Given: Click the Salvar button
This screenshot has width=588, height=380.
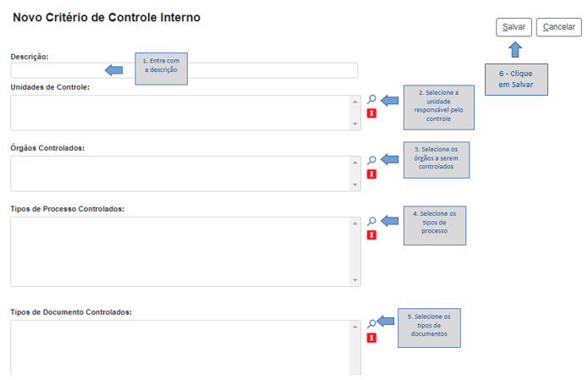Looking at the screenshot, I should [x=514, y=27].
